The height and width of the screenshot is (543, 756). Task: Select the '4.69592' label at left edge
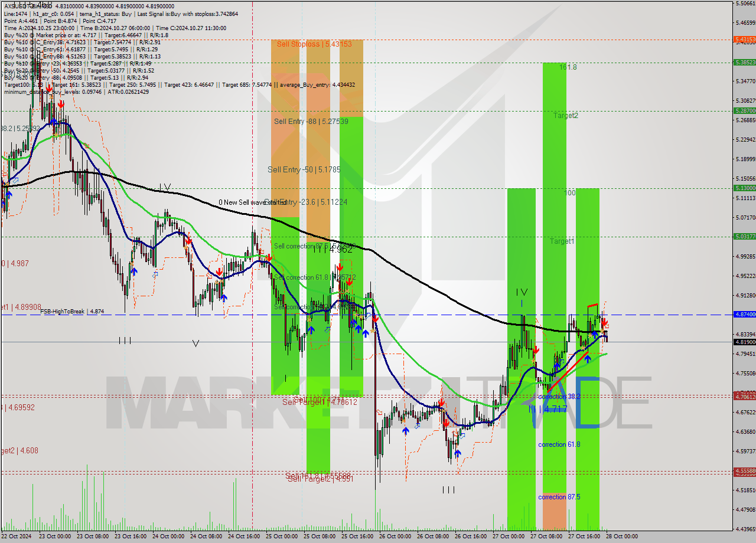[x=18, y=407]
